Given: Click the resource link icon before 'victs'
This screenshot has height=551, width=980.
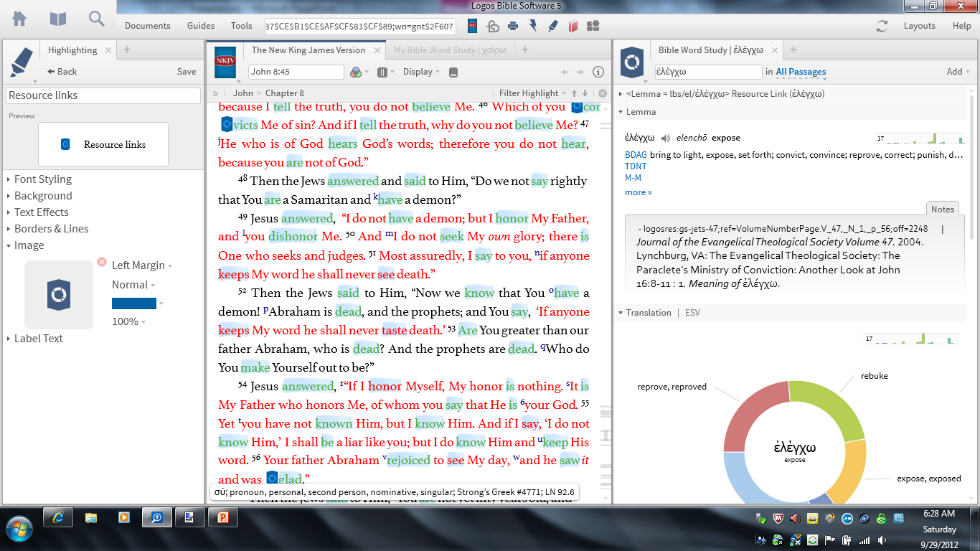Looking at the screenshot, I should tap(227, 125).
